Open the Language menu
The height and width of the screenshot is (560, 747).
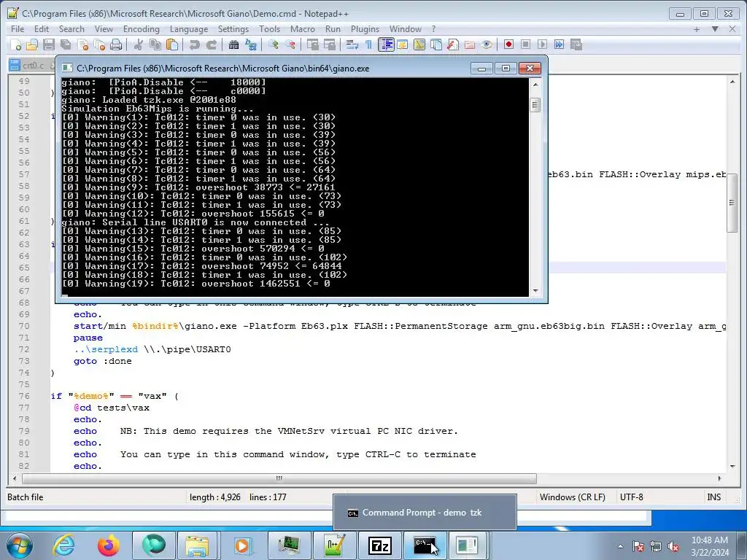[x=189, y=29]
